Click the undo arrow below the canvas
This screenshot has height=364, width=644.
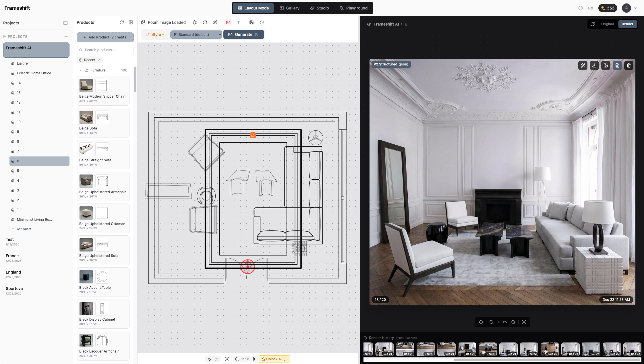(x=209, y=359)
